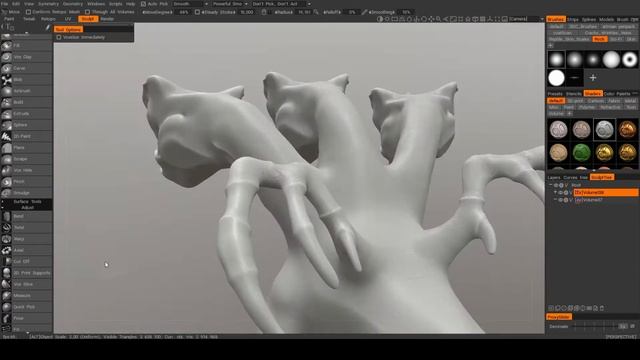Select the Airbrush tool
This screenshot has height=360, width=640.
click(x=27, y=91)
